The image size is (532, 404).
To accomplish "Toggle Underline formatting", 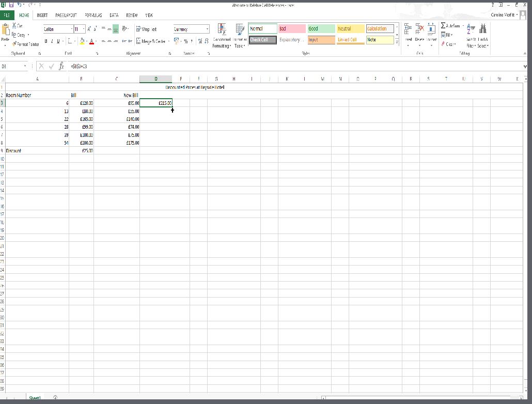I will click(58, 41).
